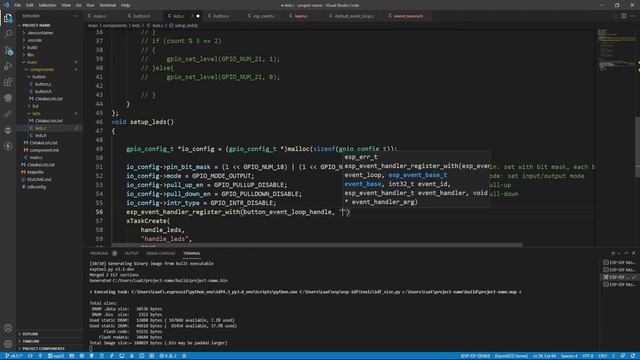Click the errors and warnings status indicator
This screenshot has height=360, width=640.
[x=168, y=356]
